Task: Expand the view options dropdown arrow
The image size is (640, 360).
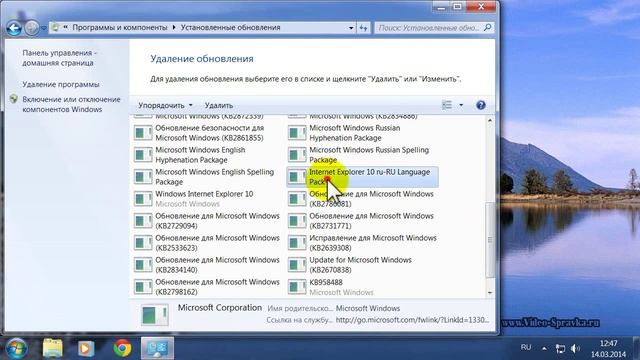Action: tap(461, 105)
